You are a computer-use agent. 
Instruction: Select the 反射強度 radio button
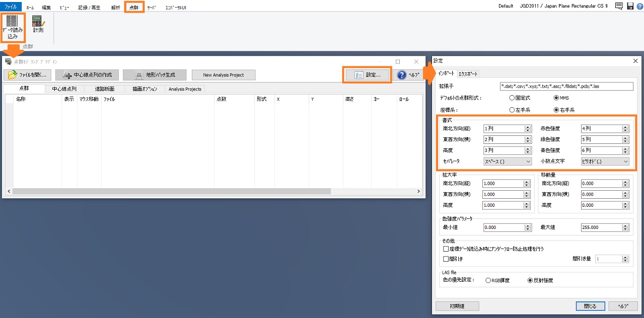tap(540, 280)
